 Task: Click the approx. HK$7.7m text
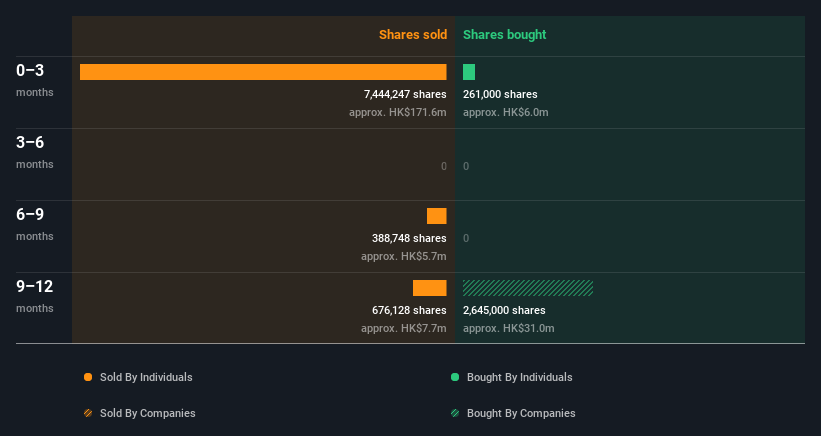[x=404, y=328]
